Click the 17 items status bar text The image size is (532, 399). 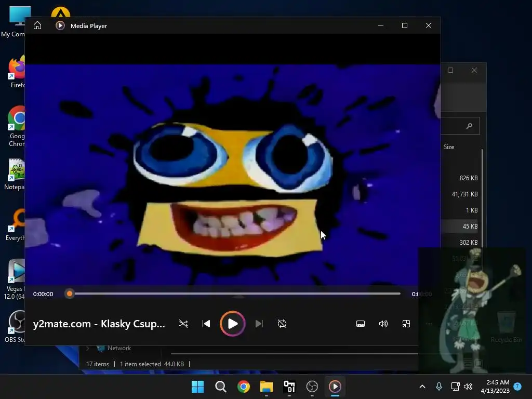tap(98, 364)
